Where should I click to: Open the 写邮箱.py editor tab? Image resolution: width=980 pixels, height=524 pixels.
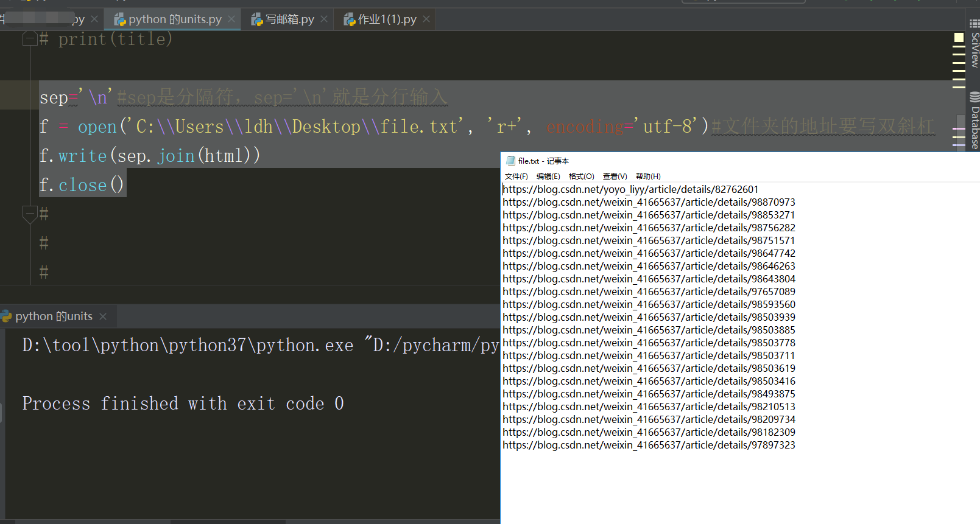pyautogui.click(x=289, y=19)
